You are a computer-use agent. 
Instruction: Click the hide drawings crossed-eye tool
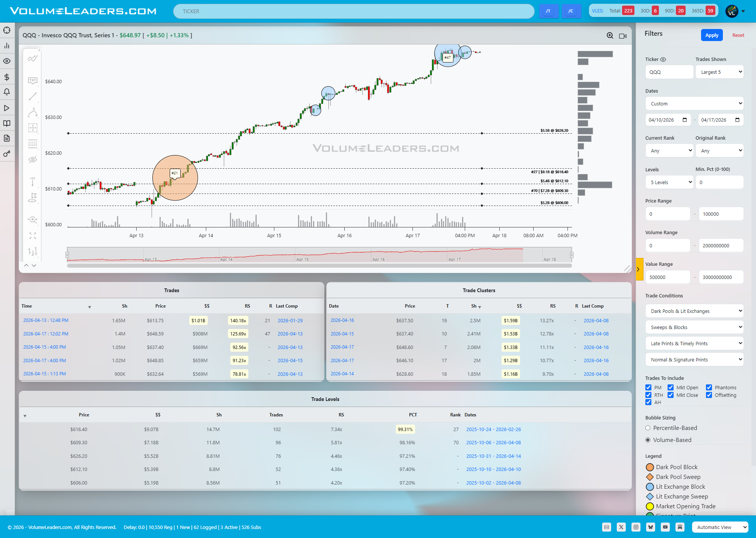[33, 160]
